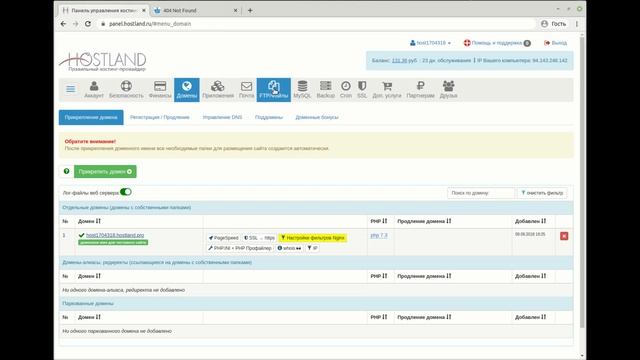640x360 pixels.
Task: Select the Прикрепление домена tab
Action: point(91,117)
